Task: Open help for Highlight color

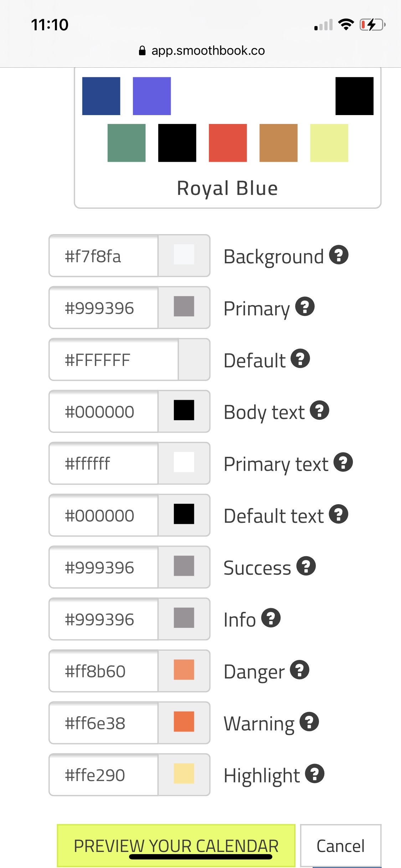Action: click(314, 774)
